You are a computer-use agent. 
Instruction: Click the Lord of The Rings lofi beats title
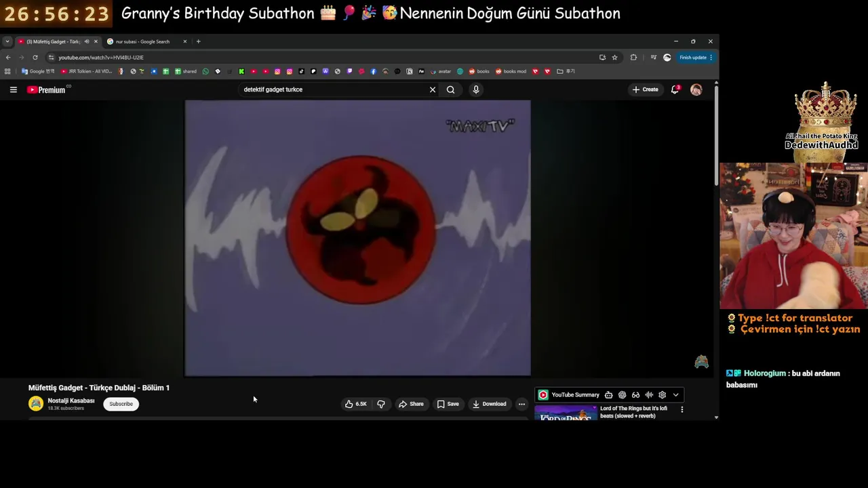click(x=634, y=412)
